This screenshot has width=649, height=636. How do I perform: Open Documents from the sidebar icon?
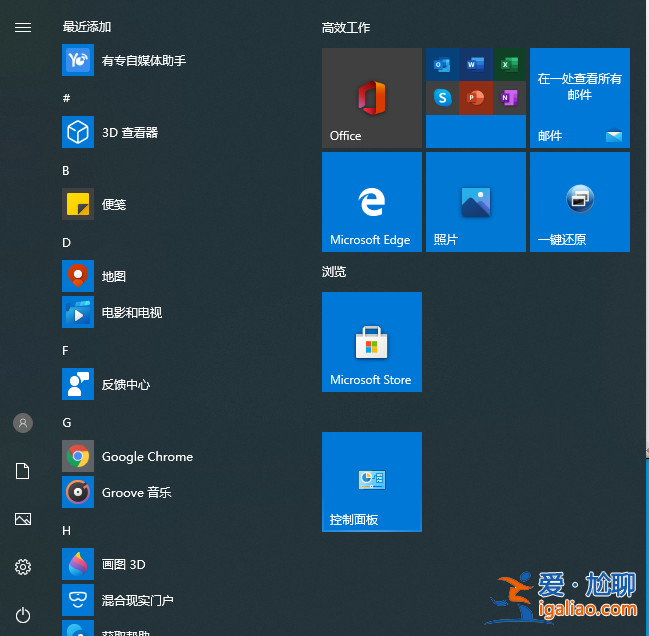23,471
